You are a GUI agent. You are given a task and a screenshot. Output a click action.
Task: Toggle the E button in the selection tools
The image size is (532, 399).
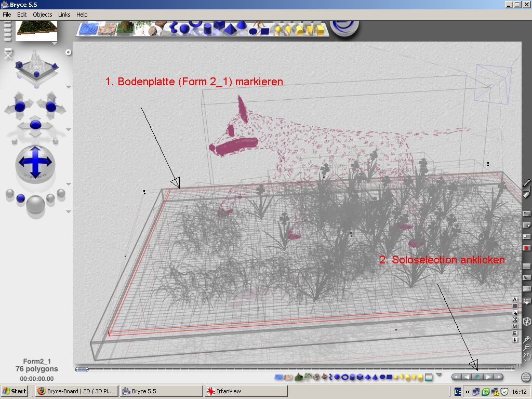(x=515, y=333)
